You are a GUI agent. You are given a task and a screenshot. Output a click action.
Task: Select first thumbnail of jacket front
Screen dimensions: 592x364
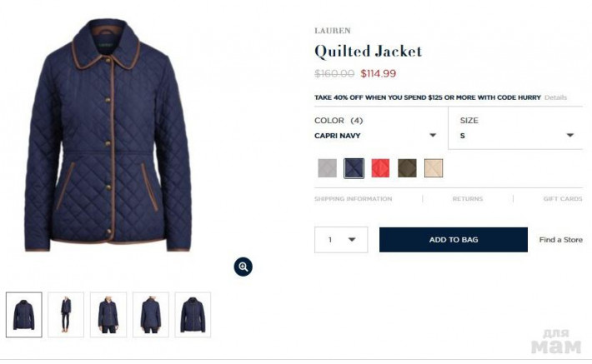(24, 315)
